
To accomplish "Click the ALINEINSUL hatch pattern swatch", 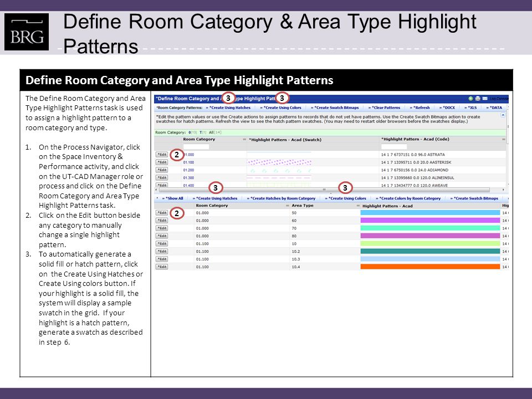I will coord(279,178).
